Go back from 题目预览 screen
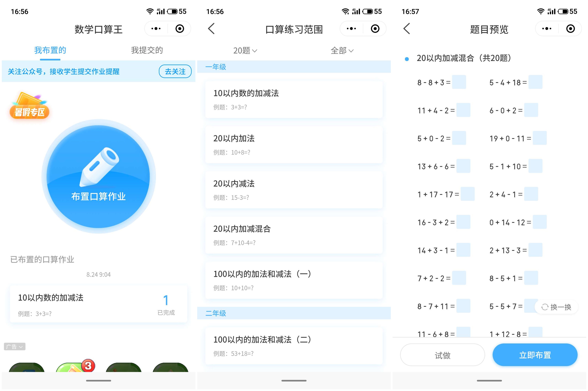Screen dimensions: 588x391 [x=407, y=29]
